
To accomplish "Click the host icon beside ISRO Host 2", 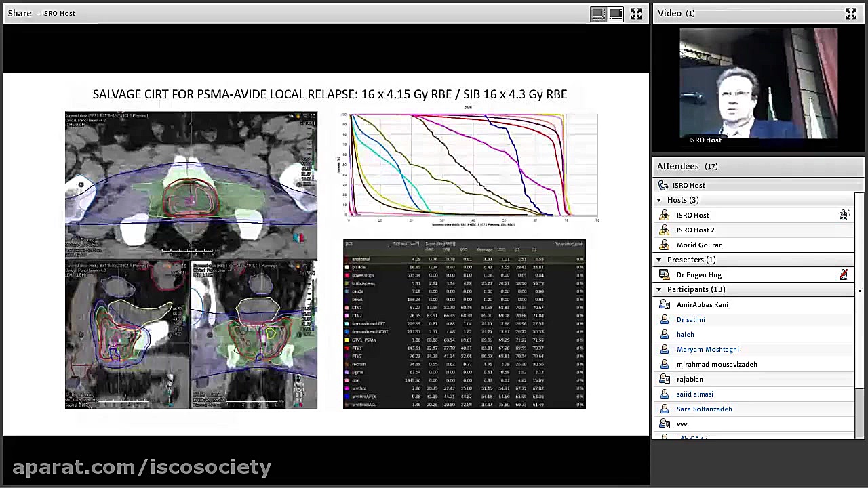I will click(x=664, y=230).
